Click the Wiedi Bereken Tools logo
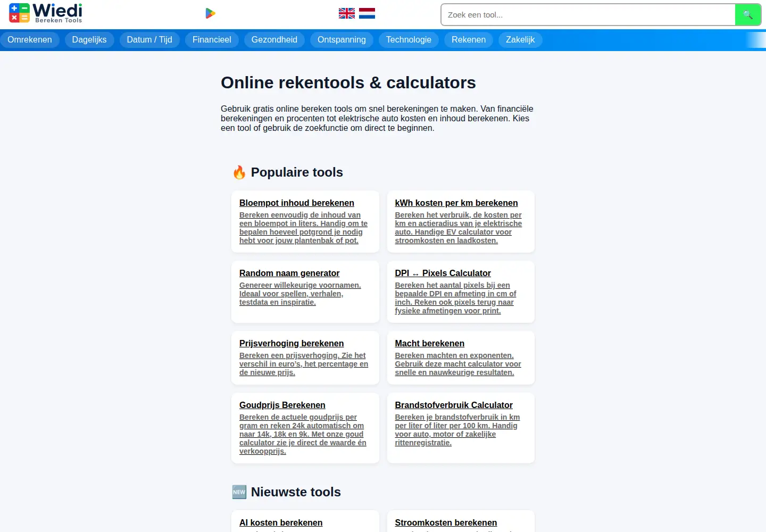766x532 pixels. [x=46, y=13]
